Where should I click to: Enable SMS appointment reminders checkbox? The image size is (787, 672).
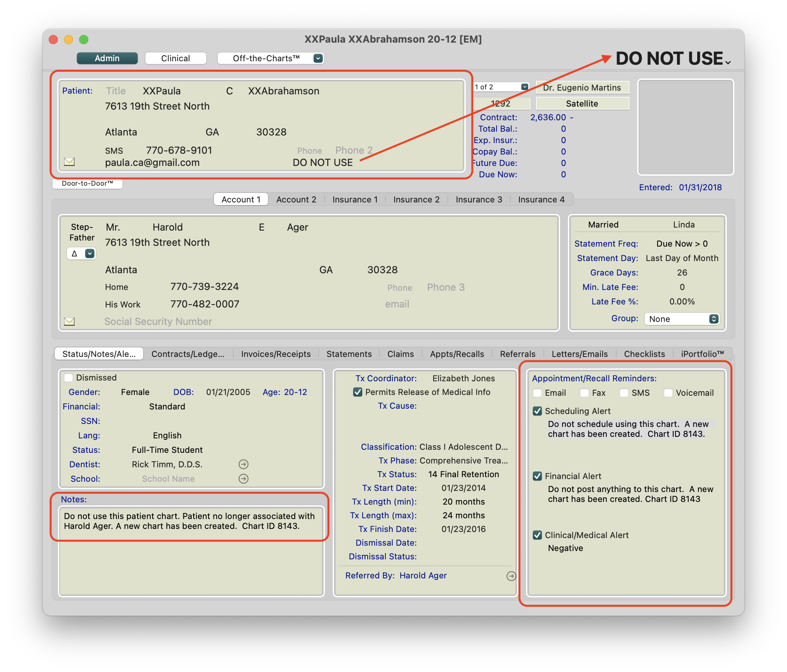coord(624,393)
